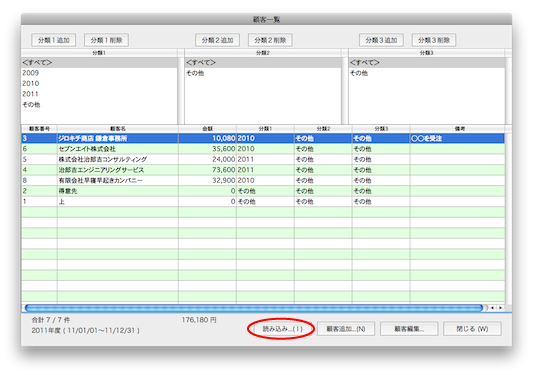
Task: Click the 分類1追加 button
Action: 53,40
